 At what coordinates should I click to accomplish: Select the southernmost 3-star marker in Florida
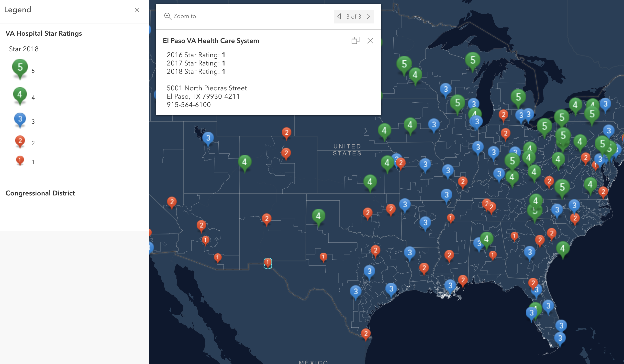pyautogui.click(x=560, y=339)
